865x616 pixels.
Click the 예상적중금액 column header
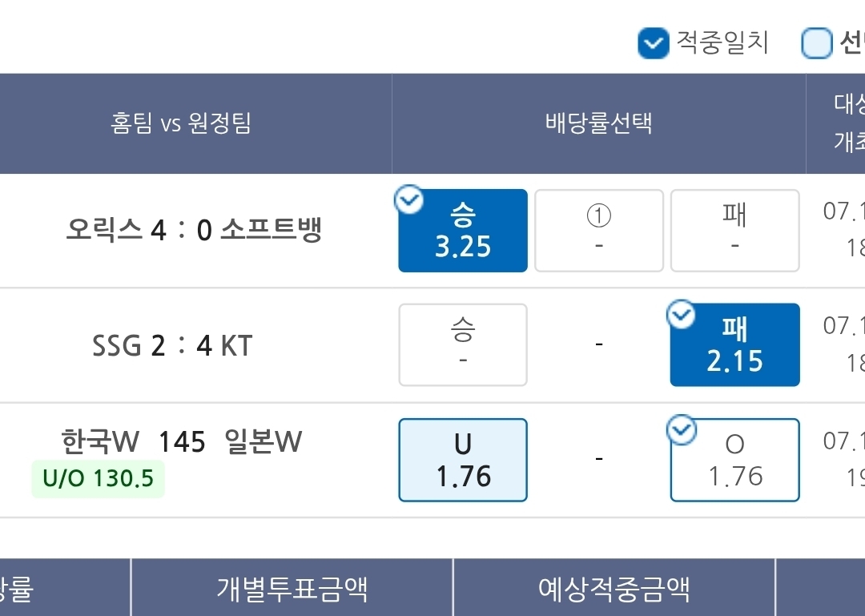614,589
